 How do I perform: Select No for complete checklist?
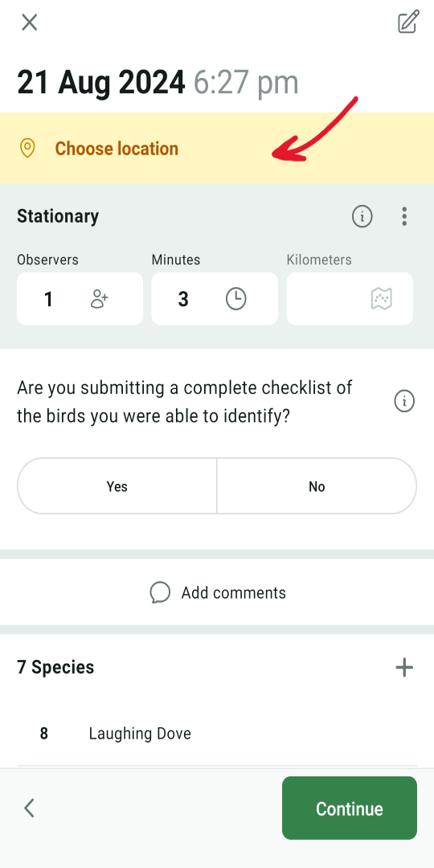click(x=317, y=486)
